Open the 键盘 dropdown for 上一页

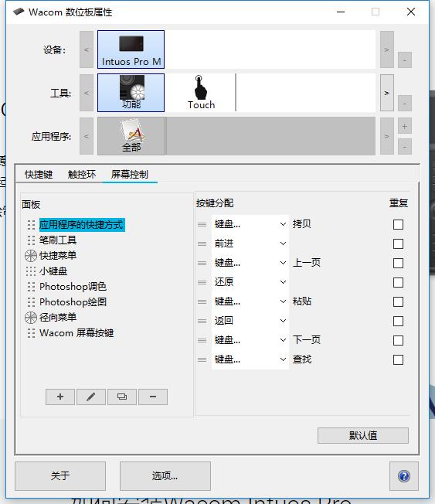(x=250, y=263)
